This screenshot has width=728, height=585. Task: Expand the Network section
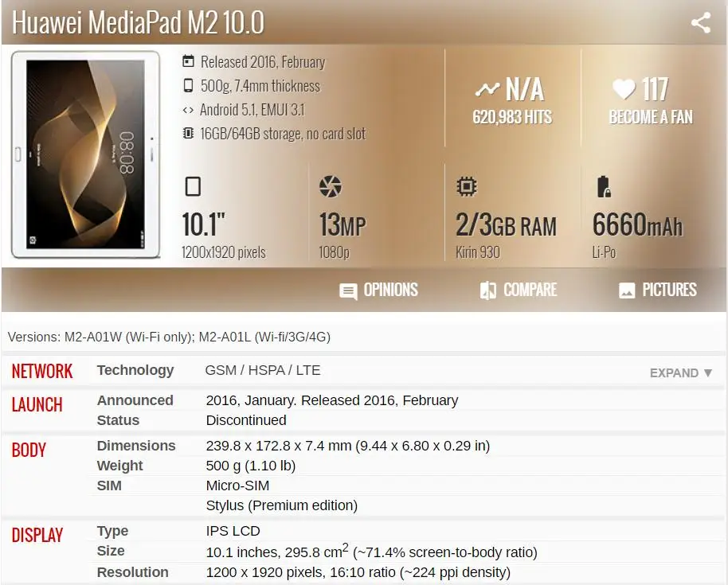(681, 373)
